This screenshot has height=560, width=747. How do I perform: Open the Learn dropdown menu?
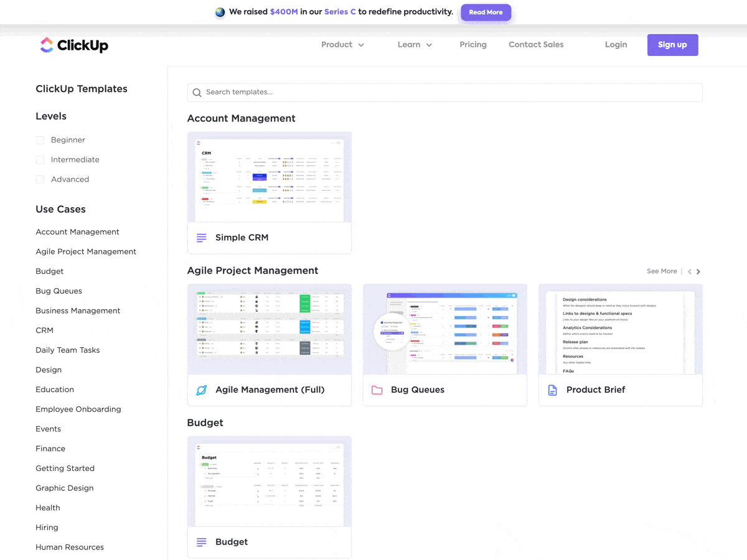[415, 45]
